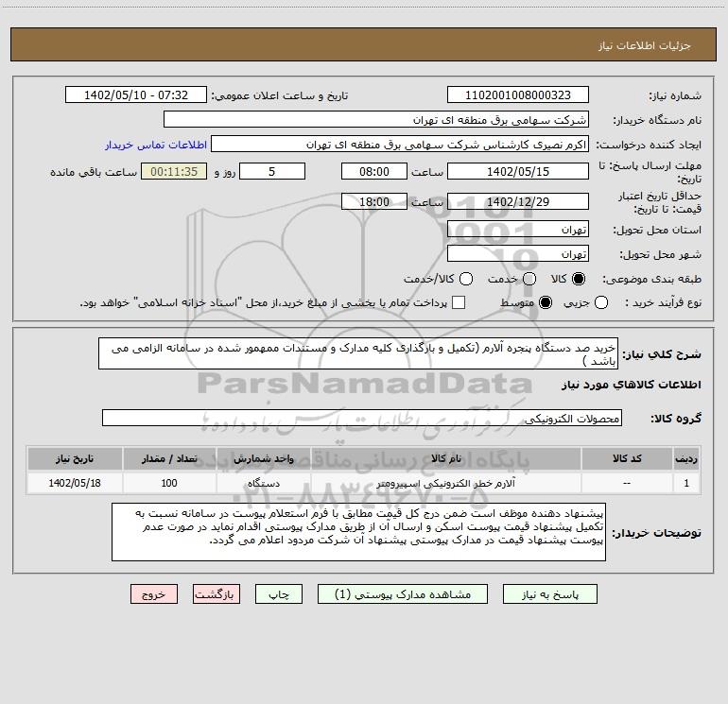
Task: Select the خدمت radio button
Action: click(529, 279)
